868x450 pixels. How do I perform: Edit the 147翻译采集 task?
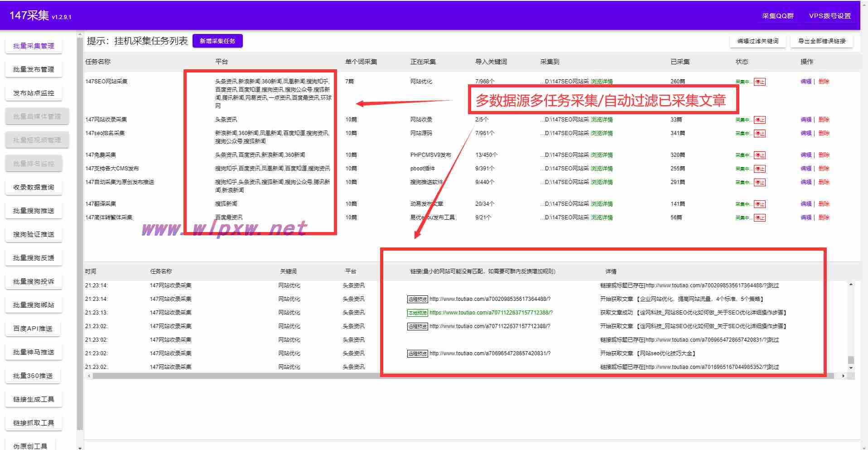pos(806,204)
